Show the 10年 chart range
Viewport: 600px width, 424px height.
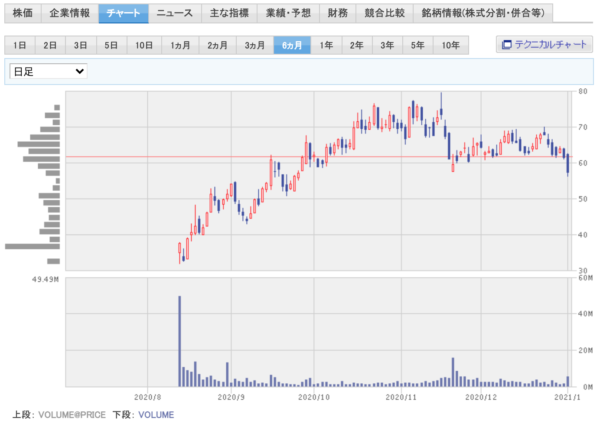tap(451, 45)
